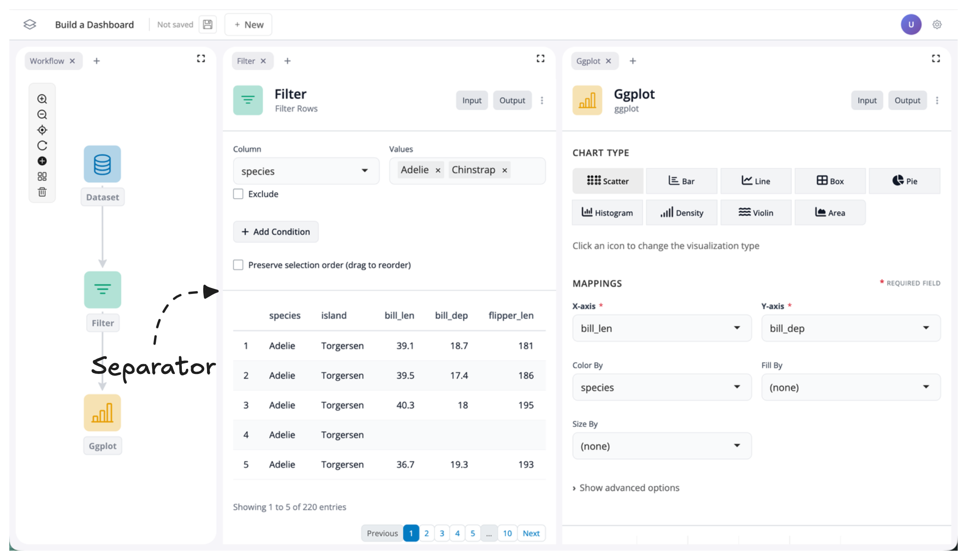Go to Next page of table
Viewport: 967px width, 560px height.
point(531,533)
